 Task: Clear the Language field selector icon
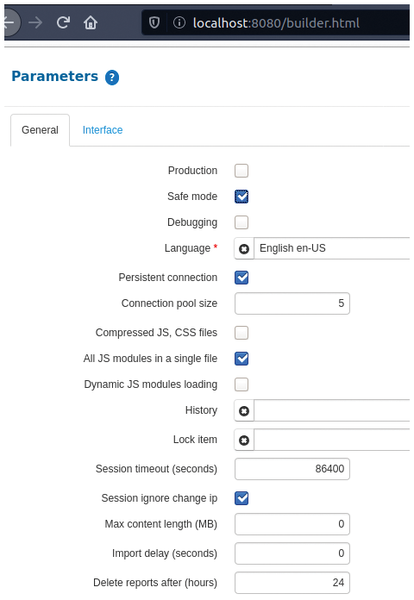pos(244,249)
